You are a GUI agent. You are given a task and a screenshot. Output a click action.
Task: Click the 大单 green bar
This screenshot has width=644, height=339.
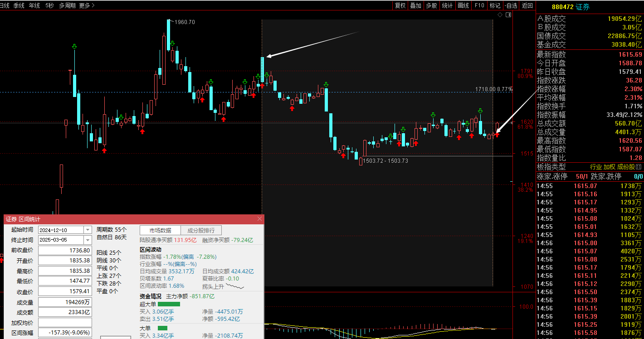point(162,328)
